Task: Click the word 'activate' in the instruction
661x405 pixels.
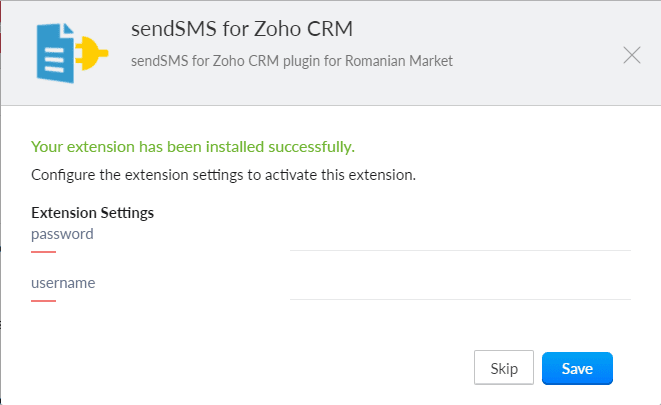Action: click(291, 175)
